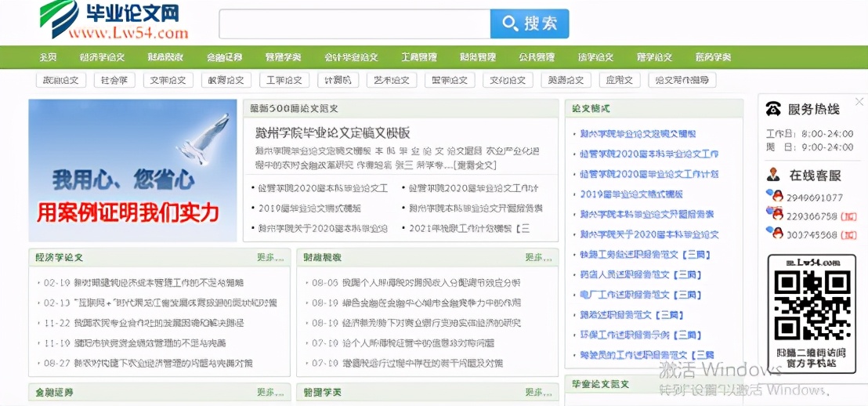Click QQ number 2949691077

[x=814, y=198]
